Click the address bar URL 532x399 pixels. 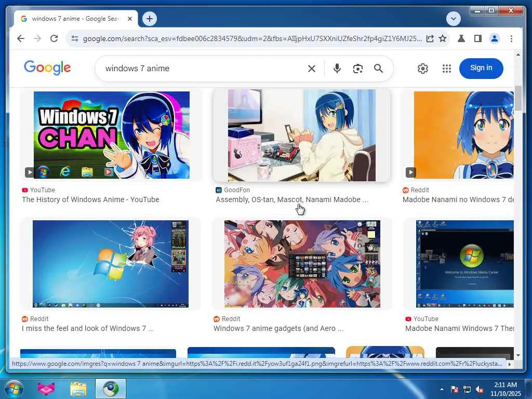(x=252, y=38)
